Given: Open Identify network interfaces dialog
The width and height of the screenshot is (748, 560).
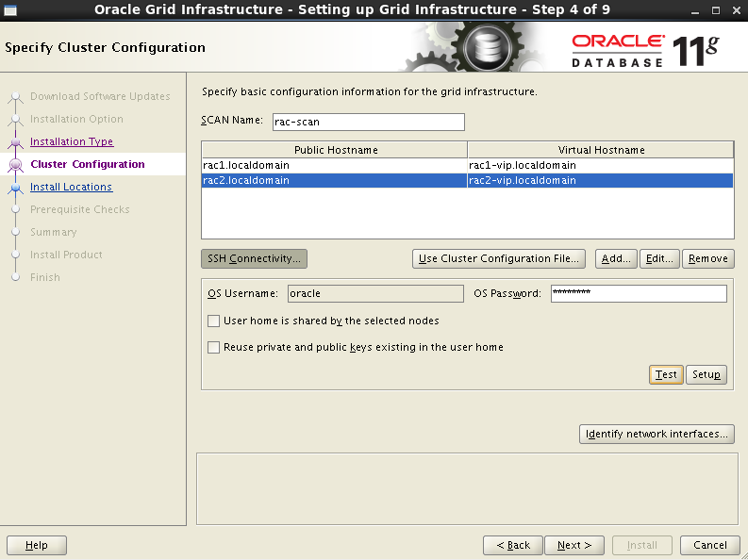Looking at the screenshot, I should [x=657, y=435].
